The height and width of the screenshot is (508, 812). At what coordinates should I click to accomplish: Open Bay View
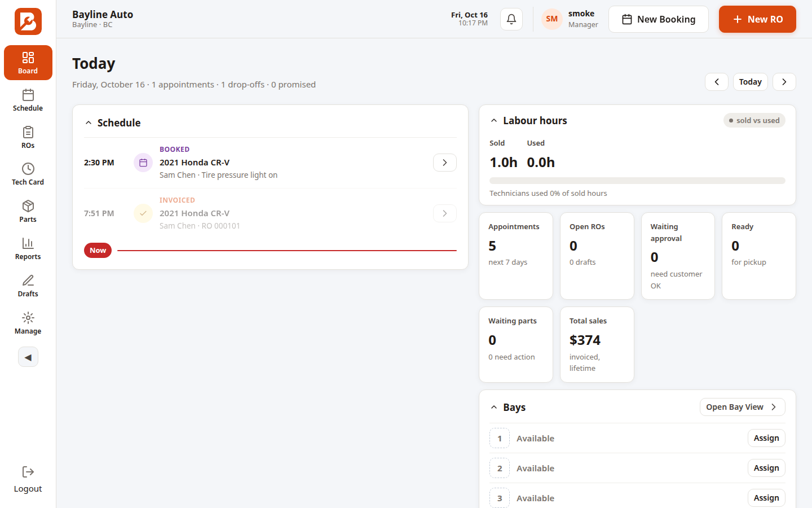(x=743, y=407)
